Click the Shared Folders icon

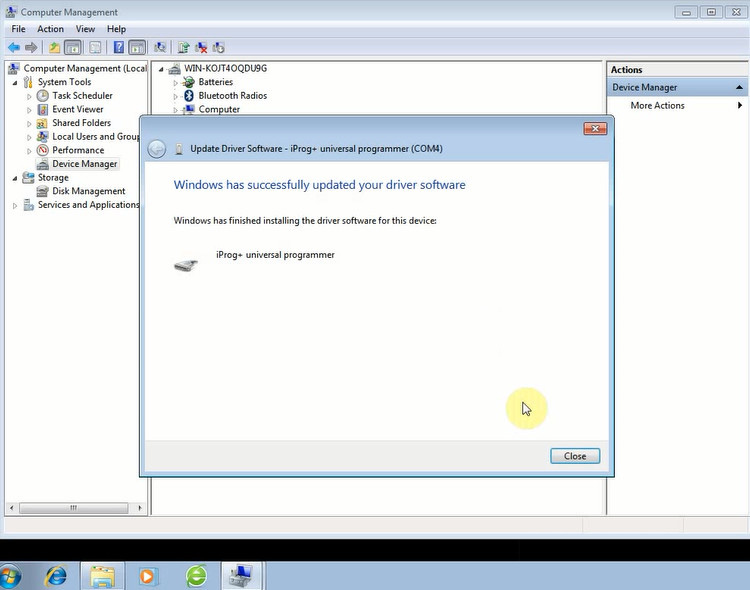(x=43, y=123)
